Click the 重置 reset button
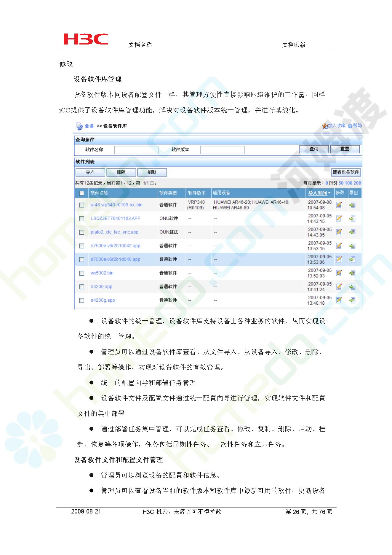 point(345,149)
